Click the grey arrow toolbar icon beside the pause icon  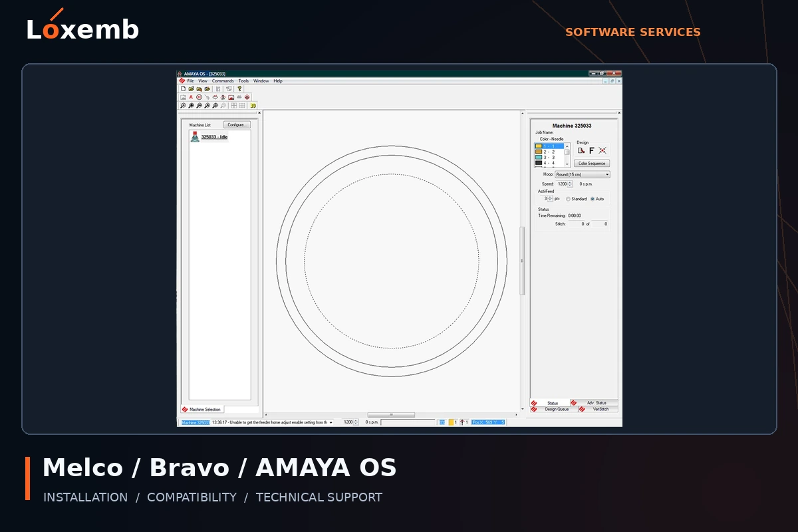207,97
